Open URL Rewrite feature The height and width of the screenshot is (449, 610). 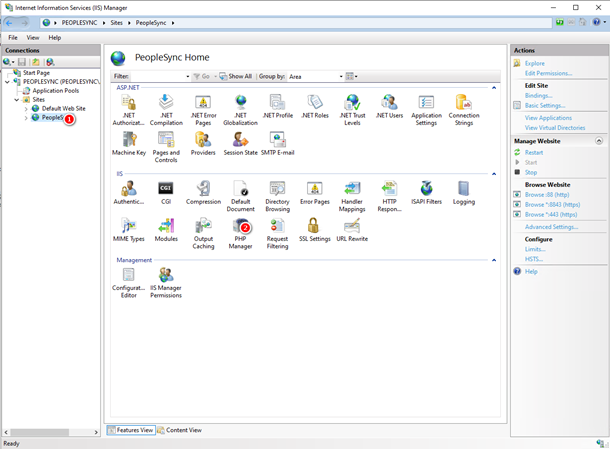(352, 230)
